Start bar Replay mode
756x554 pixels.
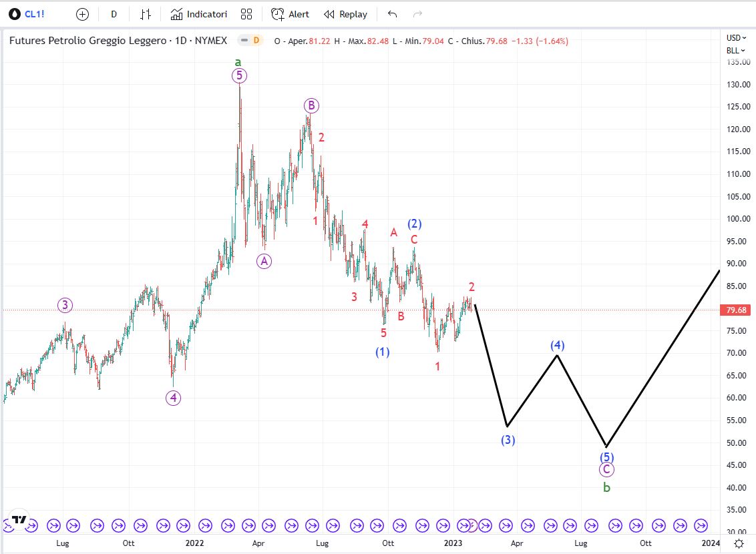point(345,15)
